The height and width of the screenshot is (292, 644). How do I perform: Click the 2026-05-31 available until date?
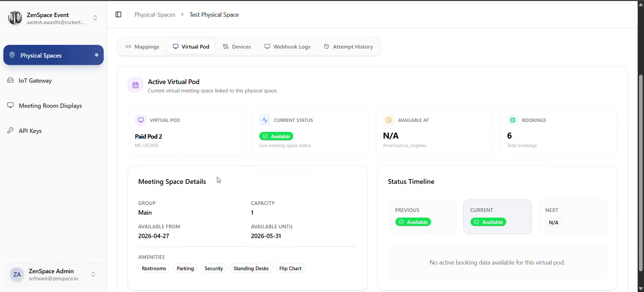tap(266, 236)
